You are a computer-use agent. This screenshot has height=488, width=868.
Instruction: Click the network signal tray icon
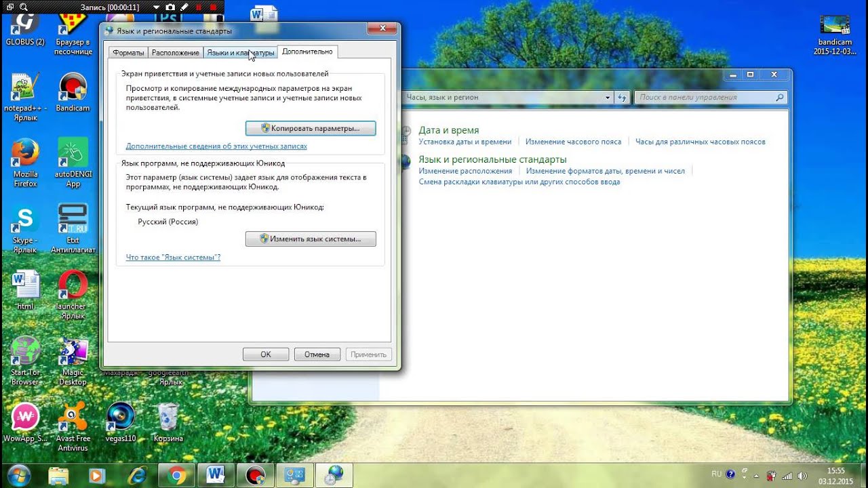tap(787, 475)
